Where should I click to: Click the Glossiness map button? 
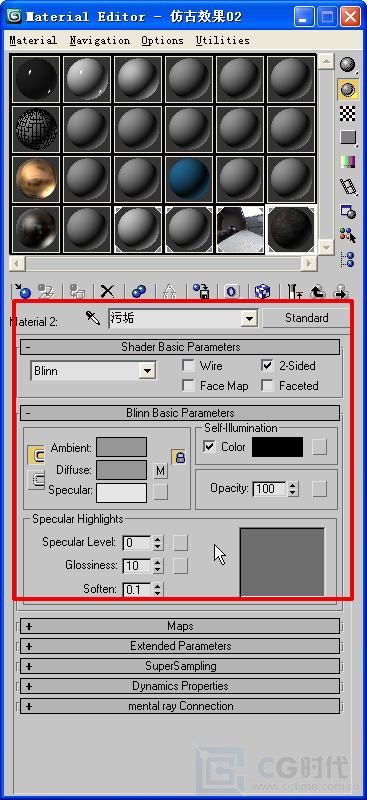(x=180, y=566)
